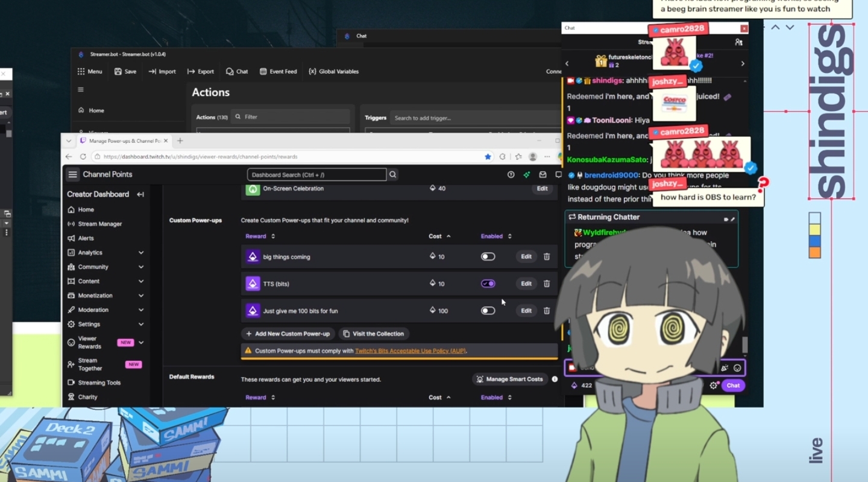Edit the 'big things coming' power-up
868x482 pixels.
[x=526, y=256]
